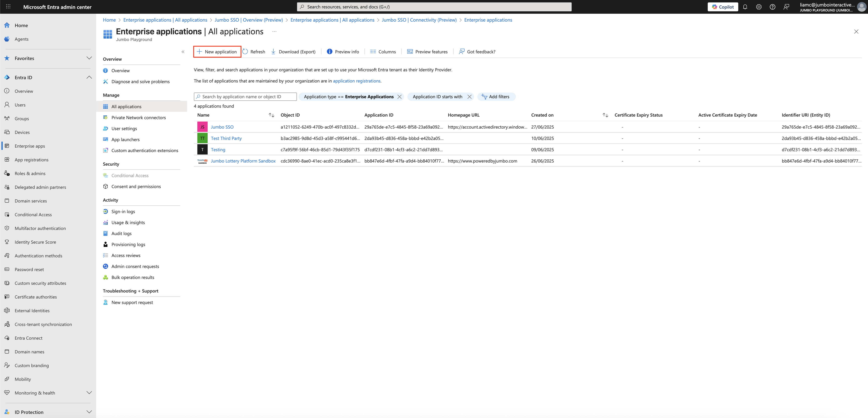Click the Delegated admin partners icon
The image size is (868, 418).
point(7,187)
